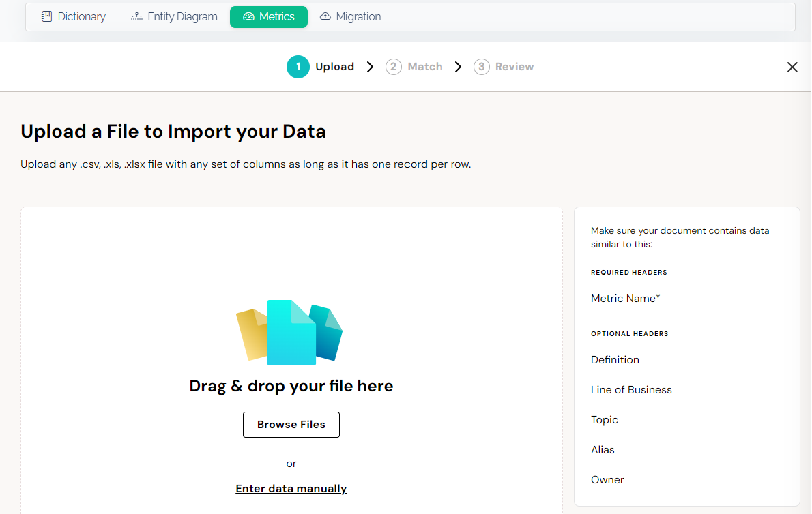
Task: Click the Browse Files button
Action: click(x=291, y=424)
